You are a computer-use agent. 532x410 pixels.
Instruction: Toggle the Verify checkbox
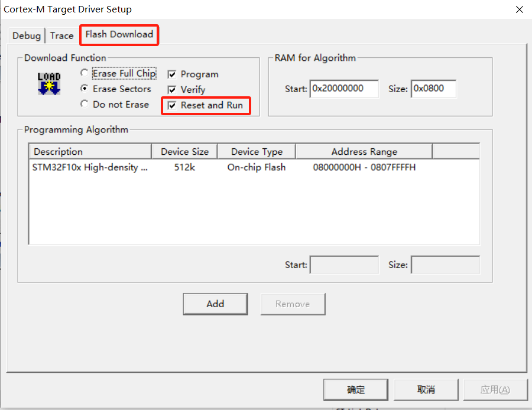172,90
